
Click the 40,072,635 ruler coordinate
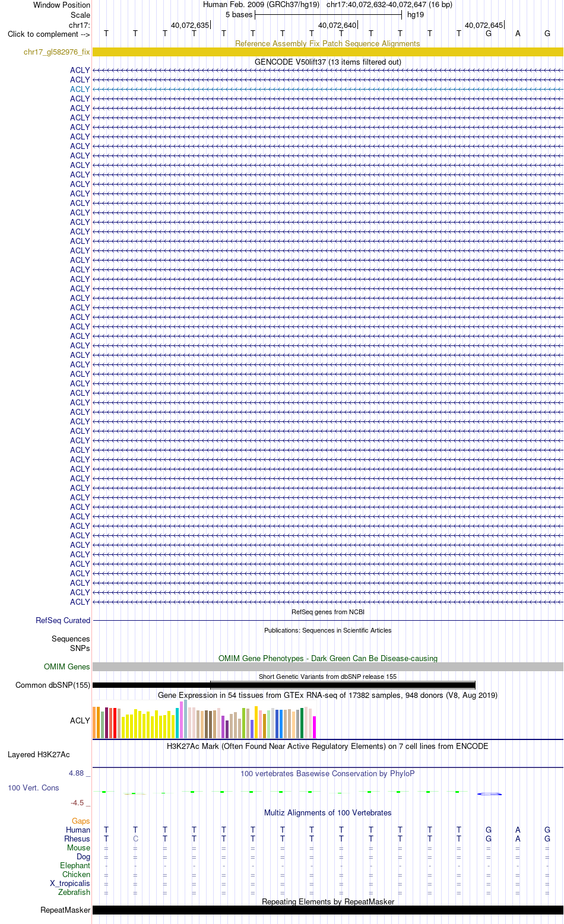pos(190,25)
